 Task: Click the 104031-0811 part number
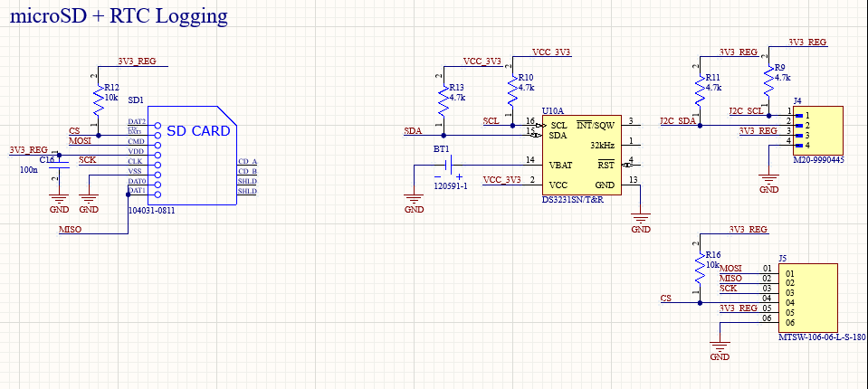152,210
